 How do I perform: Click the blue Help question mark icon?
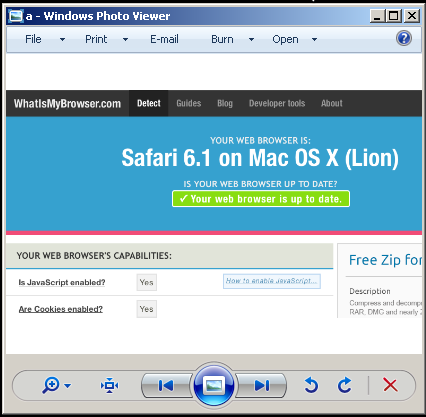pos(404,38)
